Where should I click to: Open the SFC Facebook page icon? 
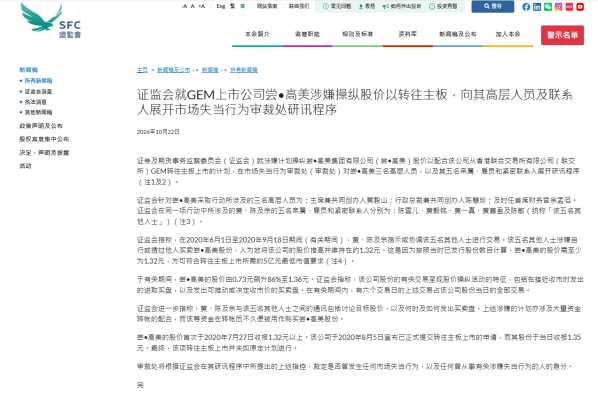526,7
